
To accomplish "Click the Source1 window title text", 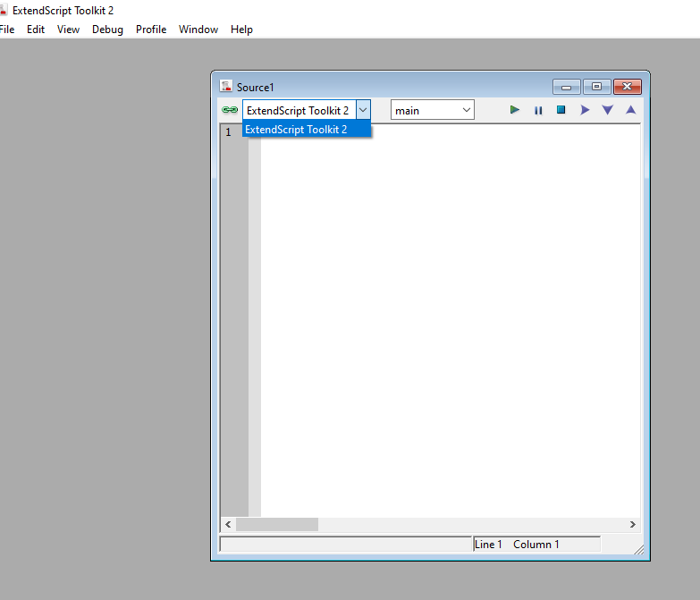I will (255, 87).
